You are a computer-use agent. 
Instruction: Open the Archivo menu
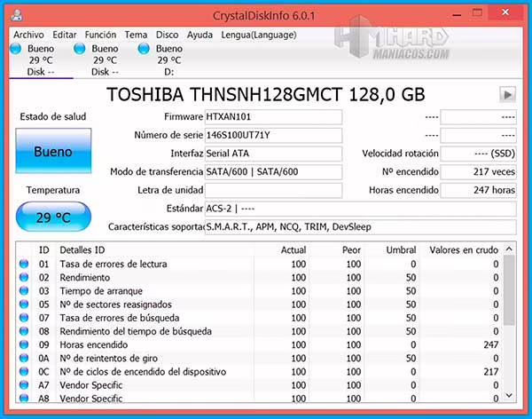(x=28, y=35)
